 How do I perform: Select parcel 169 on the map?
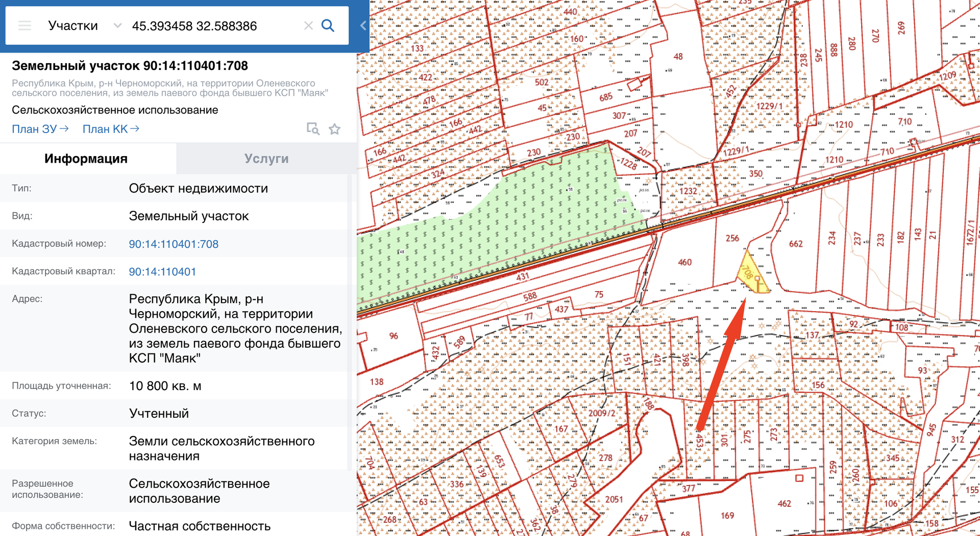point(727,516)
